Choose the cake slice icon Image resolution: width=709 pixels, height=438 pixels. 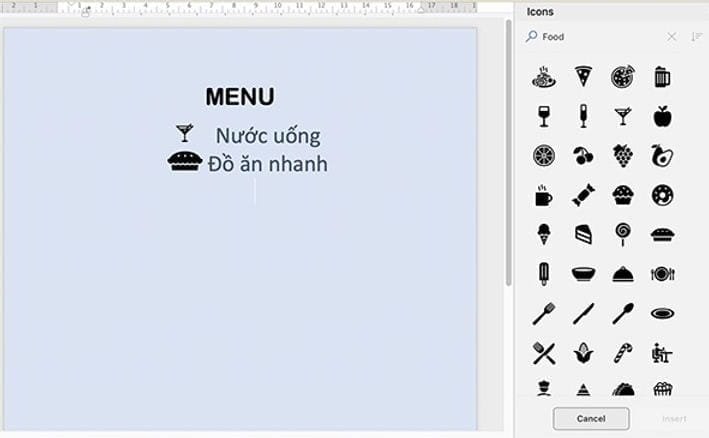pyautogui.click(x=583, y=235)
